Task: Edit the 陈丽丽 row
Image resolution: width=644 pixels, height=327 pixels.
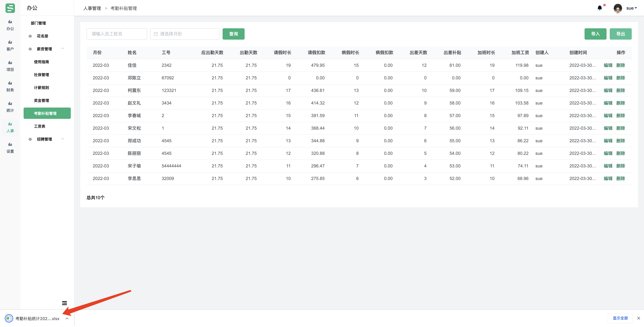Action: 608,153
